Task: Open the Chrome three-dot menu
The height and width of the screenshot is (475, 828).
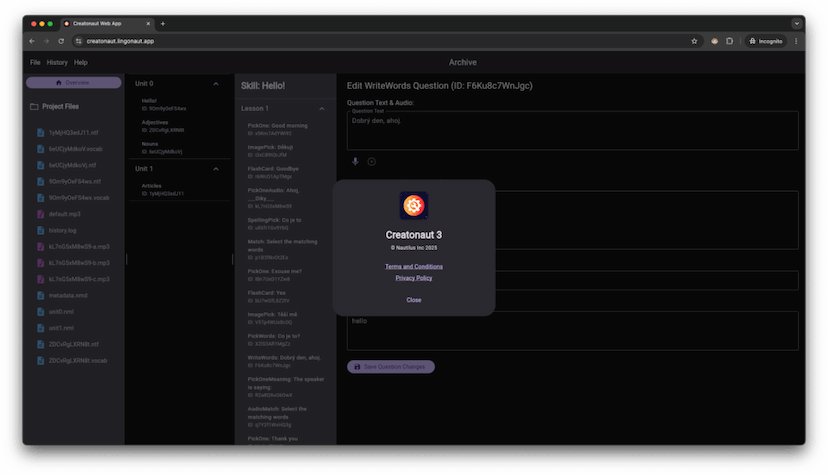Action: click(x=796, y=41)
